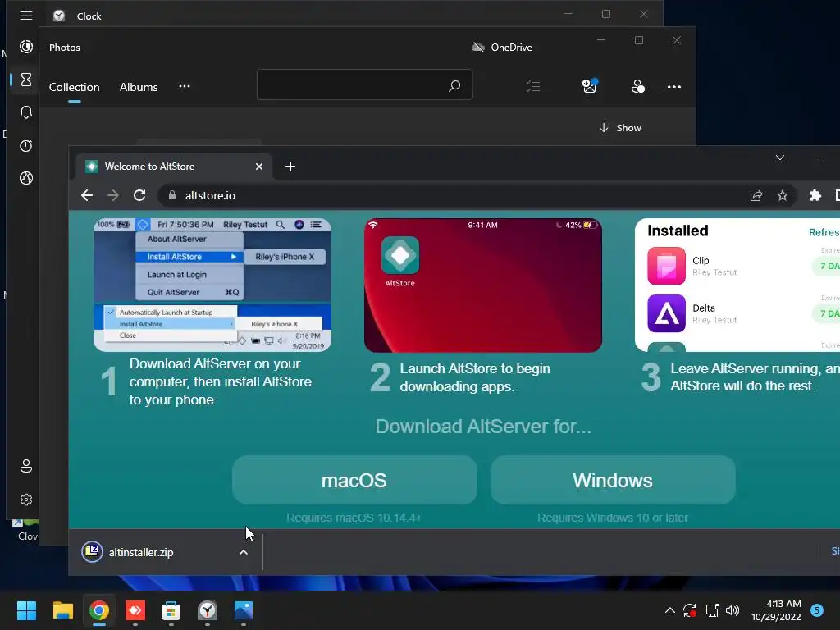
Task: Open Chrome extensions puzzle icon
Action: click(x=815, y=195)
